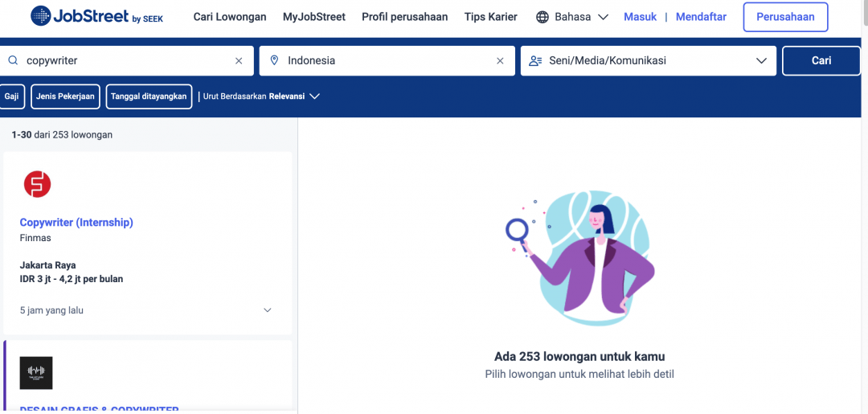Click the Finmas company logo
This screenshot has height=414, width=868.
36,184
